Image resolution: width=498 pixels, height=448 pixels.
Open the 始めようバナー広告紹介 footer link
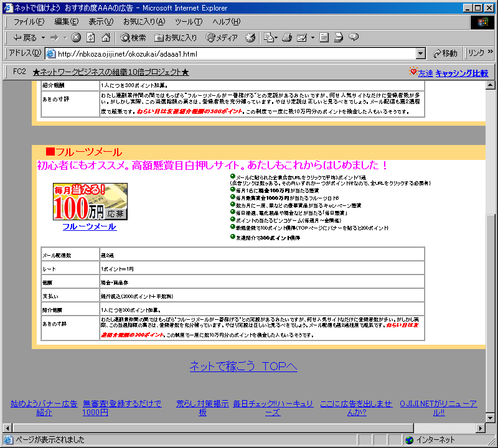[44, 408]
